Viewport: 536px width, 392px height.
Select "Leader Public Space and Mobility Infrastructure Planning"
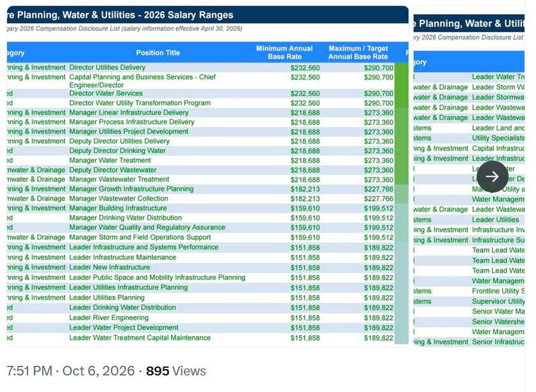coord(157,278)
